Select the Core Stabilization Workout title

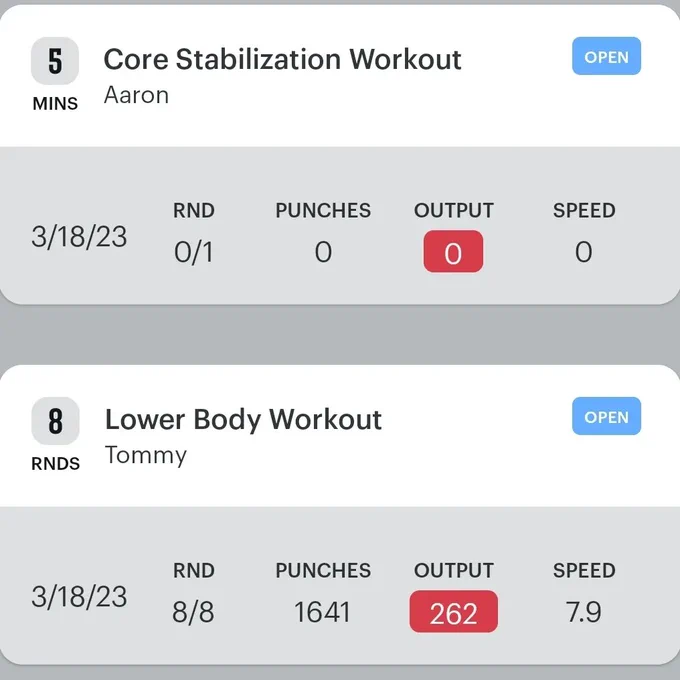(282, 59)
